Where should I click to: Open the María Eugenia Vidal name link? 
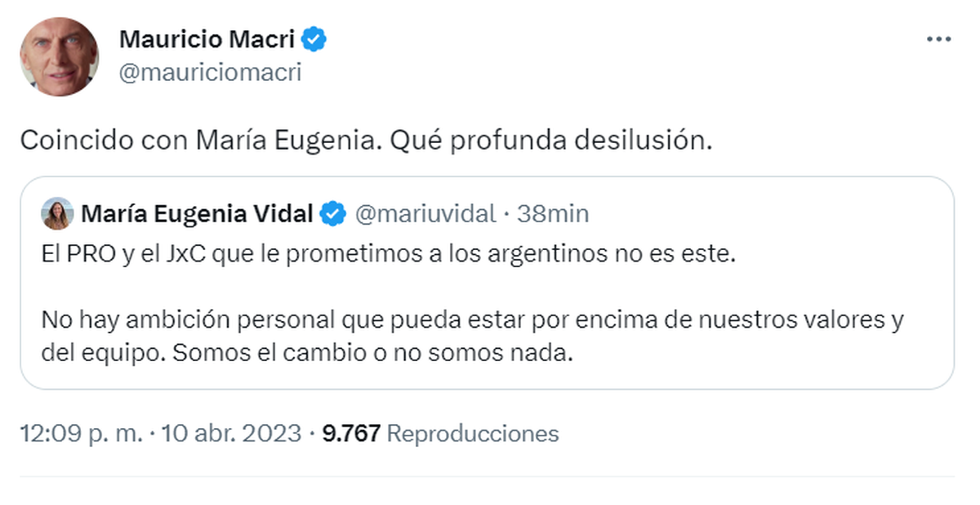(197, 214)
